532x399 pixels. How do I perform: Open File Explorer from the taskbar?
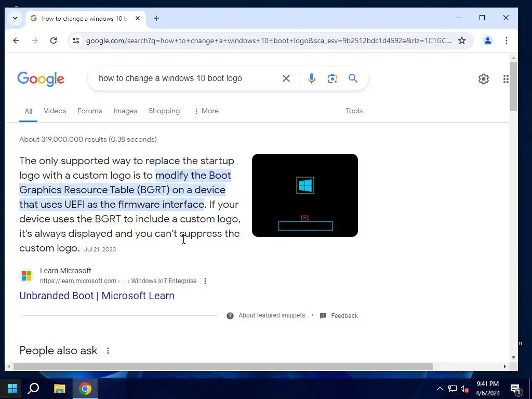point(60,389)
